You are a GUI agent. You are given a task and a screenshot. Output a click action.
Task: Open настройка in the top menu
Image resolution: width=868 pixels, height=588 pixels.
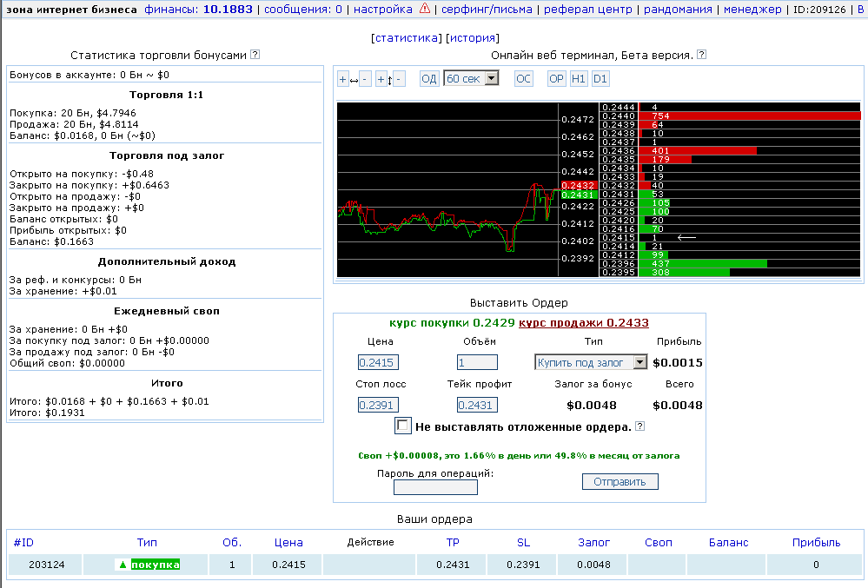click(382, 10)
